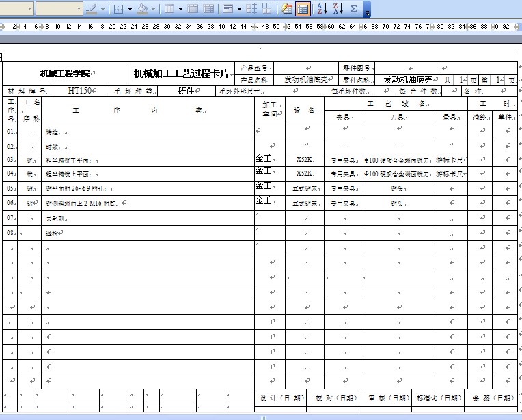The height and width of the screenshot is (420, 522).
Task: Click the Split Cells icon
Action: click(x=208, y=9)
